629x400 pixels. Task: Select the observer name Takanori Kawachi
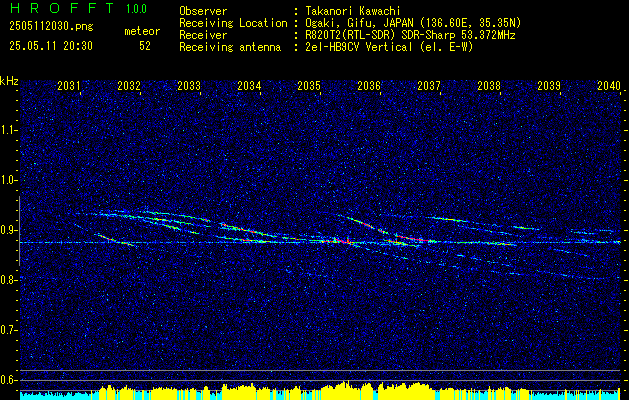(x=353, y=11)
